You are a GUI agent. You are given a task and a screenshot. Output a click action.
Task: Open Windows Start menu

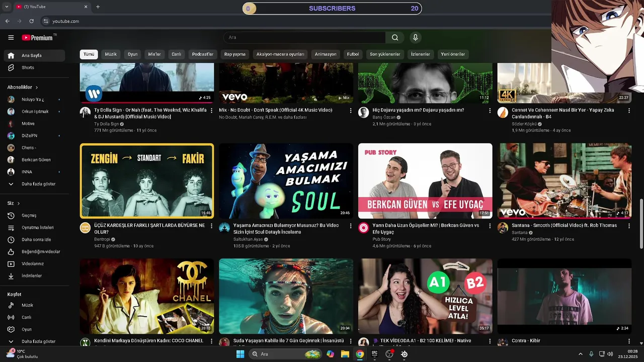[240, 354]
